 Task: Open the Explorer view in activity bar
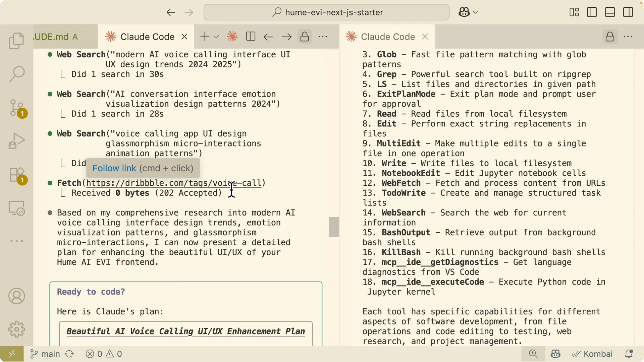coord(16,41)
